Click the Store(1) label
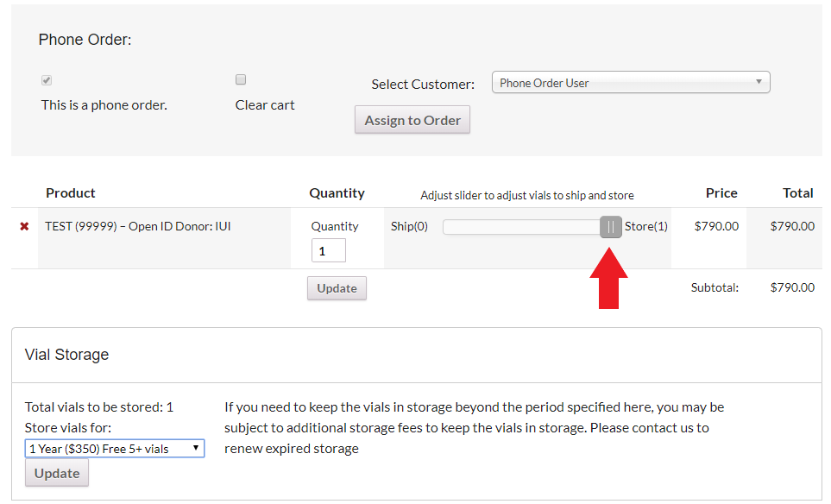 coord(646,227)
